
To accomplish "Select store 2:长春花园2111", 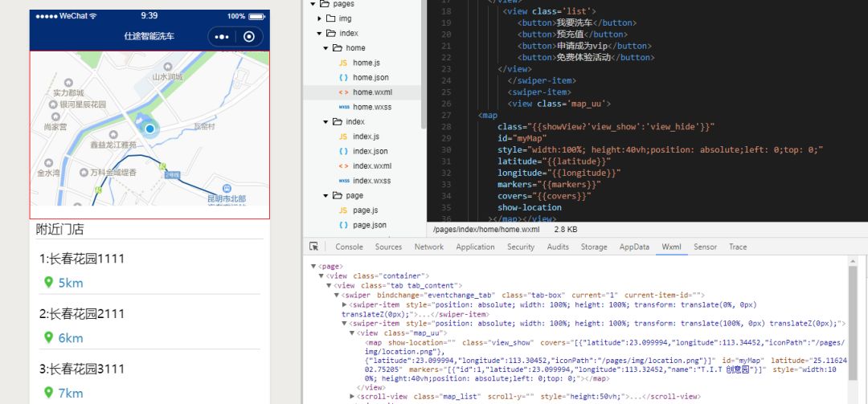I will point(82,314).
